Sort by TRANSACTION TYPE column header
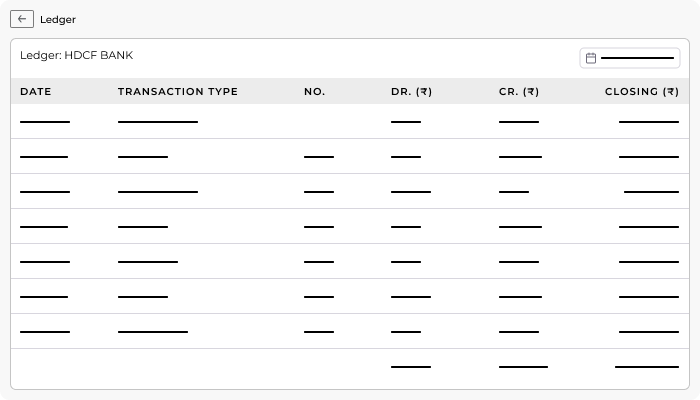700x400 pixels. 178,92
